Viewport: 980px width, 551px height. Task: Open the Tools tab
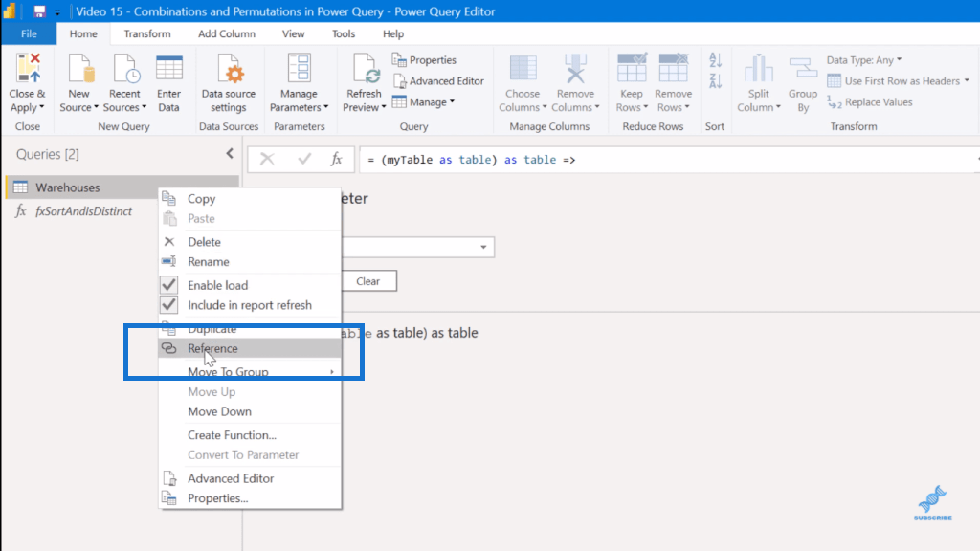pyautogui.click(x=344, y=33)
